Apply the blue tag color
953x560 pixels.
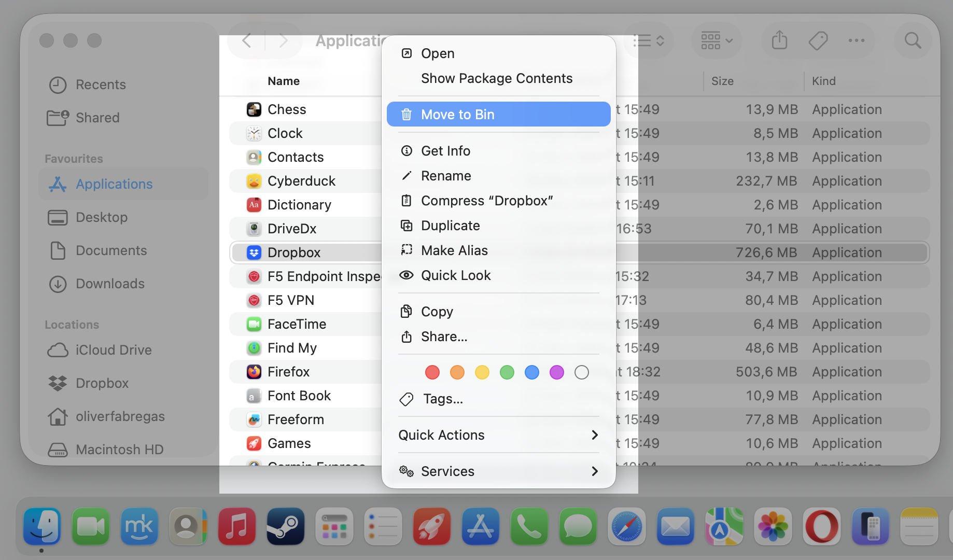532,372
